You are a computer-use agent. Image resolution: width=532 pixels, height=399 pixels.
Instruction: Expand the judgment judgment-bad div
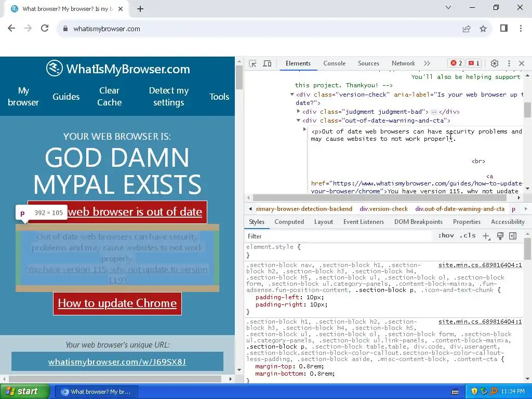point(298,111)
